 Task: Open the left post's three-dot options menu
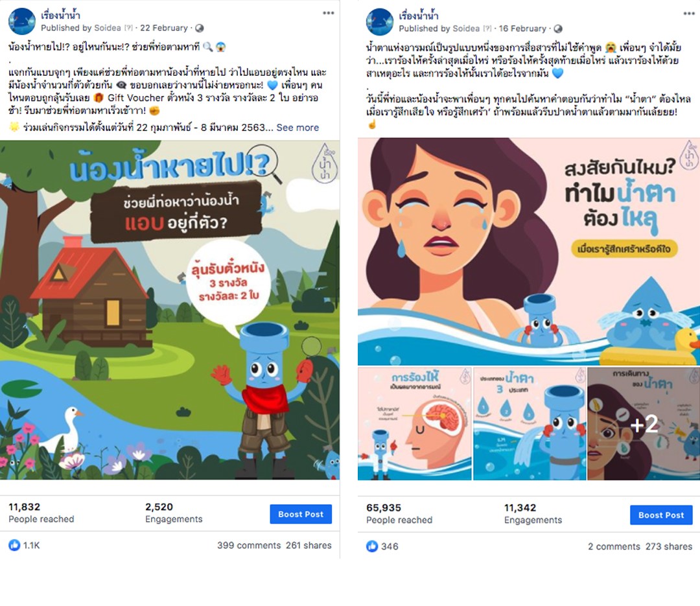click(x=329, y=13)
